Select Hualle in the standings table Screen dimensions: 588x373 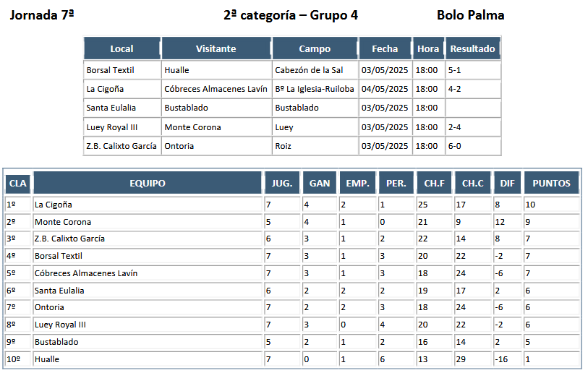pos(47,359)
